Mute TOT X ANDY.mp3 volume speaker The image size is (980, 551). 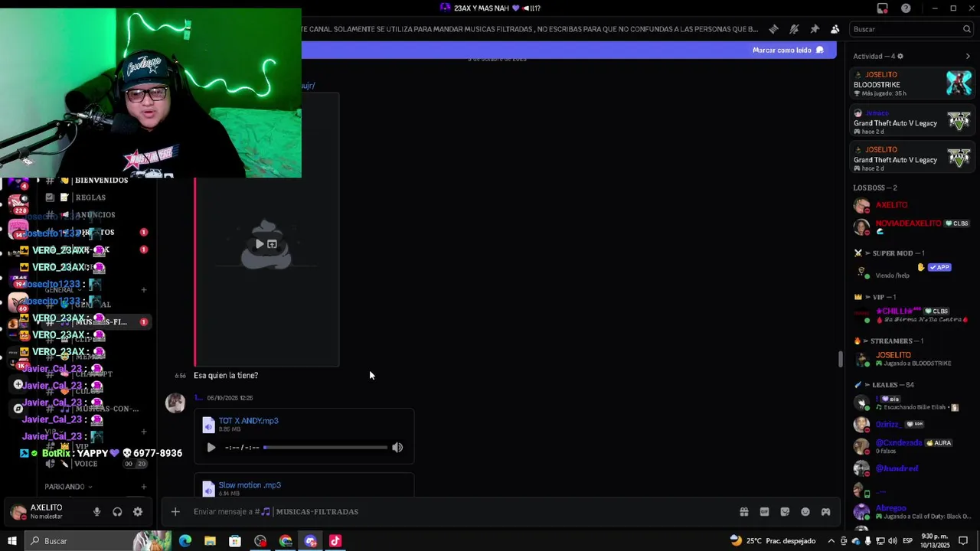pyautogui.click(x=397, y=448)
